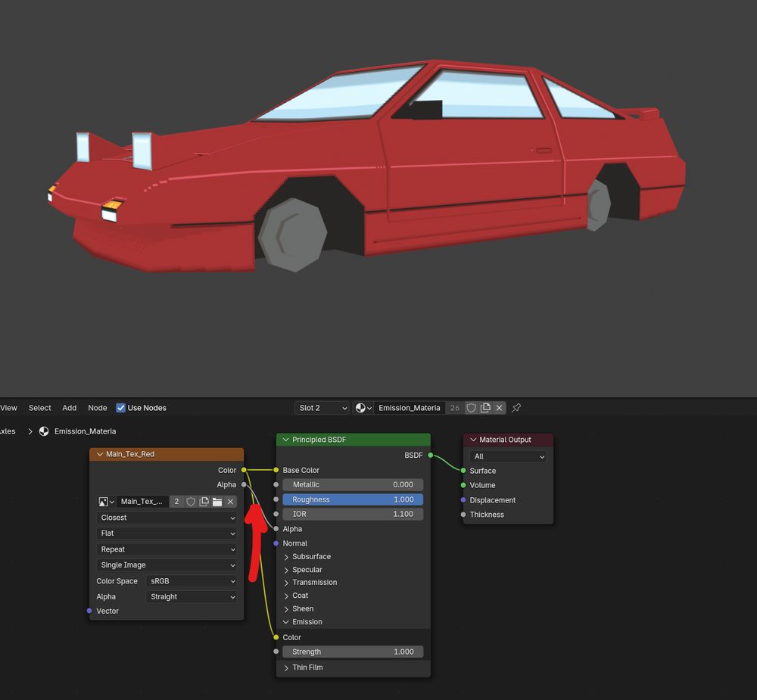Open the Single Image source dropdown
Image resolution: width=757 pixels, height=700 pixels.
click(167, 565)
